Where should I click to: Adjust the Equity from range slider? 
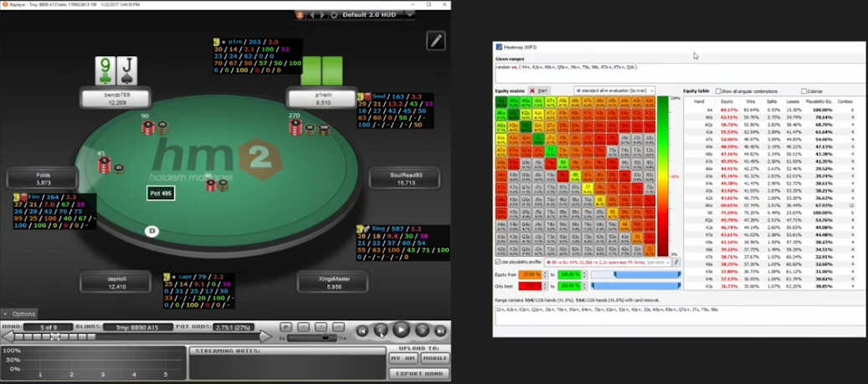[635, 274]
